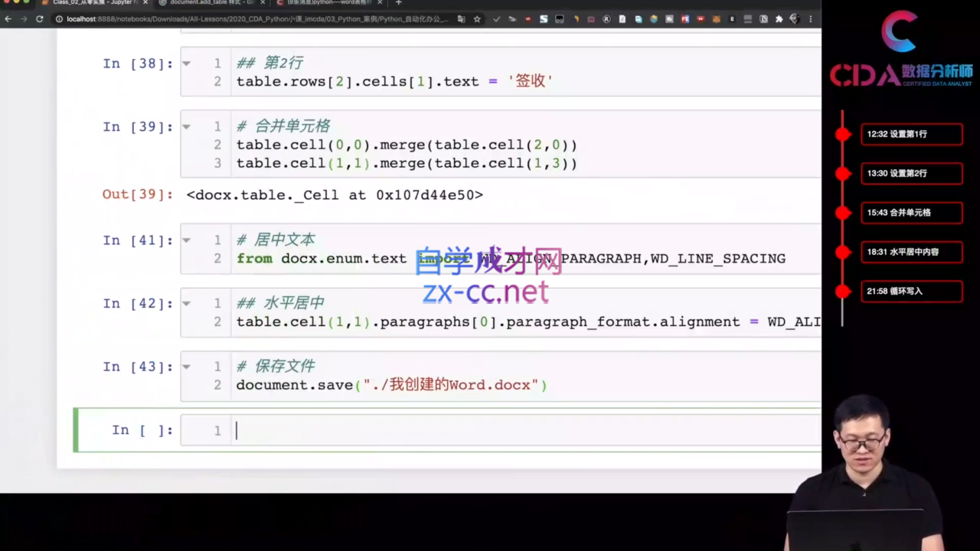The width and height of the screenshot is (980, 551).
Task: Select the In [39] cell prompt
Action: click(138, 127)
